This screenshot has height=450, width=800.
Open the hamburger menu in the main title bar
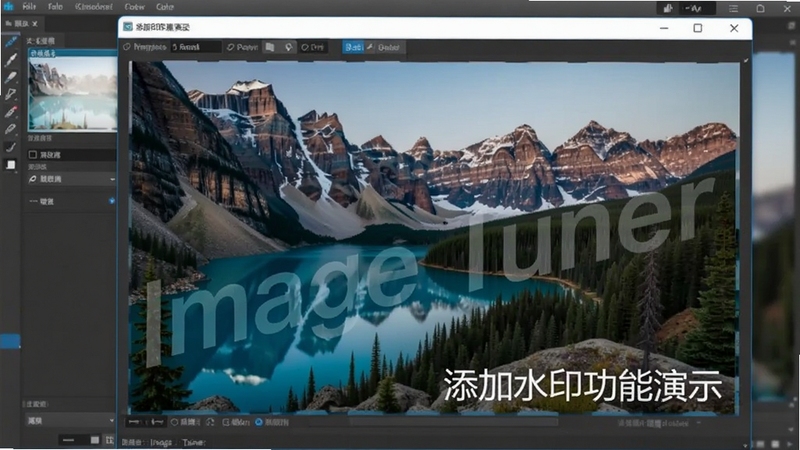(733, 8)
